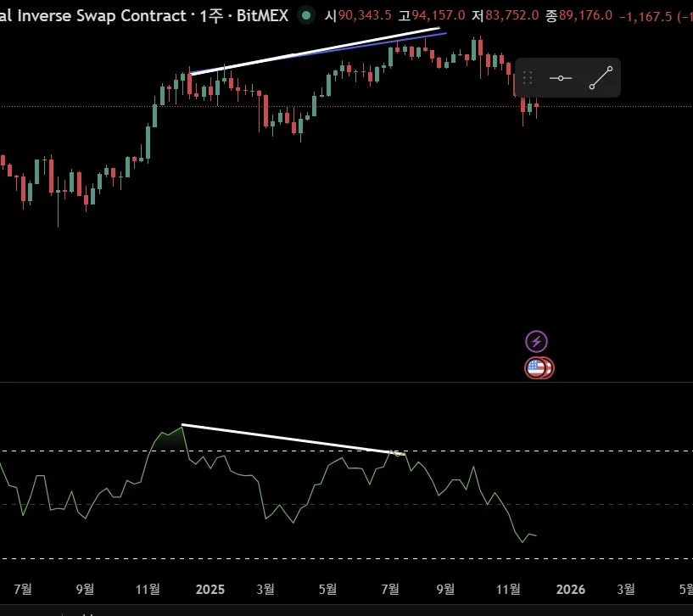The width and height of the screenshot is (693, 616).
Task: Click the close value 89,176.0
Action: [x=585, y=15]
